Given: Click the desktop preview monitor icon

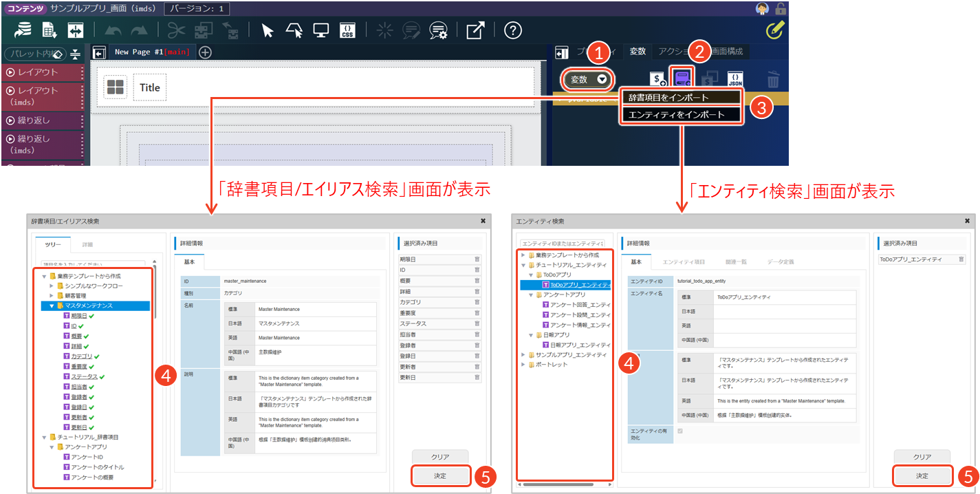Looking at the screenshot, I should point(320,30).
